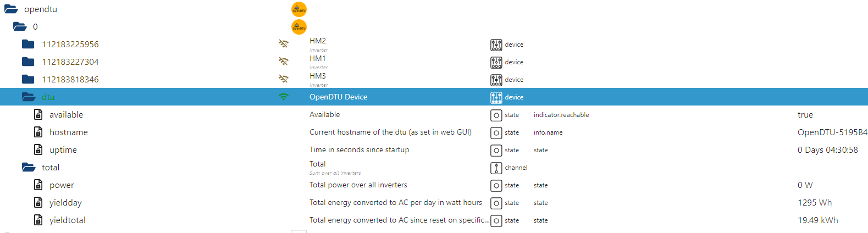The image size is (868, 233).
Task: Click the green wifi icon on dtu row
Action: (284, 97)
